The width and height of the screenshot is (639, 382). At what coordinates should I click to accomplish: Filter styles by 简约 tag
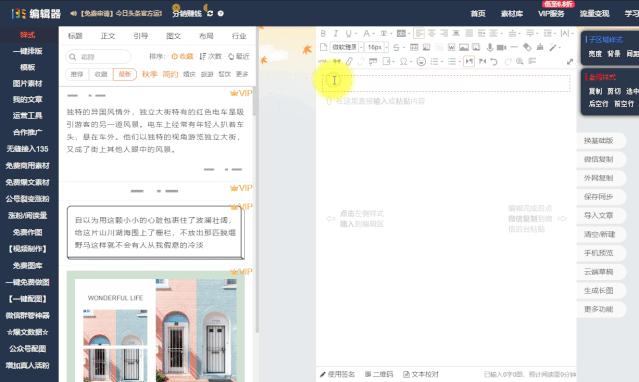(x=170, y=74)
